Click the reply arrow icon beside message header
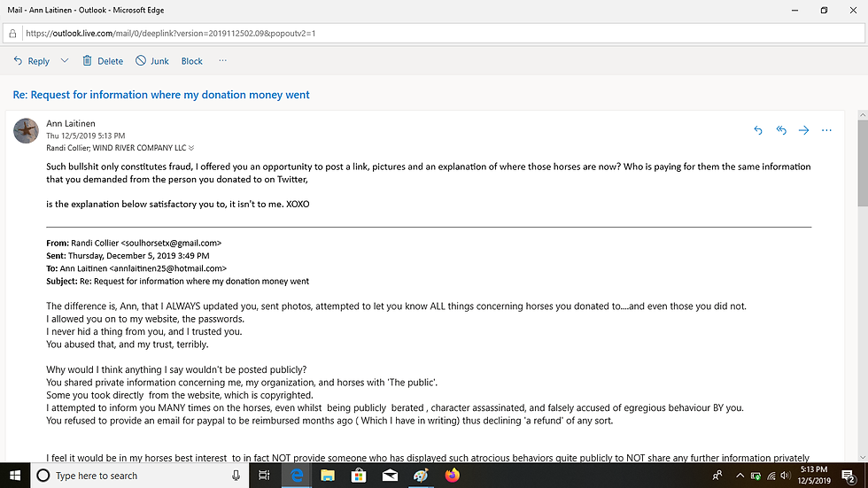Screen dimensions: 868x488 click(x=758, y=130)
